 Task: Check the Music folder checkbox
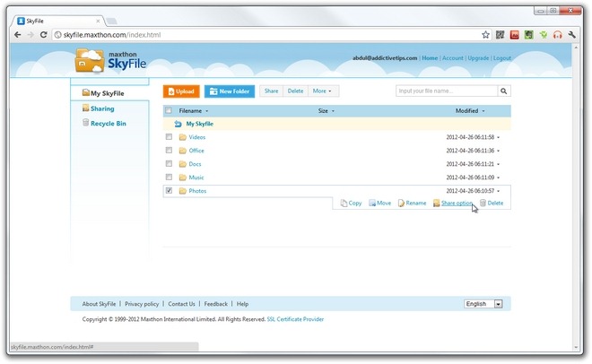(x=169, y=177)
